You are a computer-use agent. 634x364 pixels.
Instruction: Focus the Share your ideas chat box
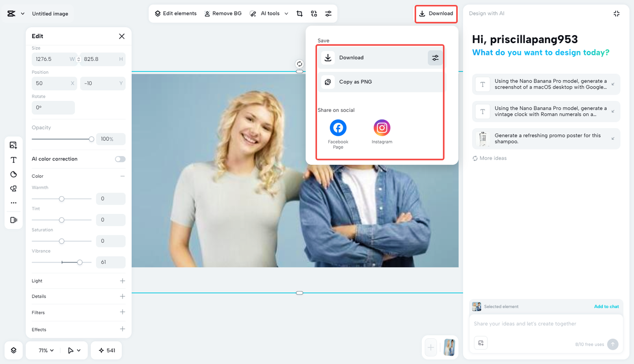point(546,324)
